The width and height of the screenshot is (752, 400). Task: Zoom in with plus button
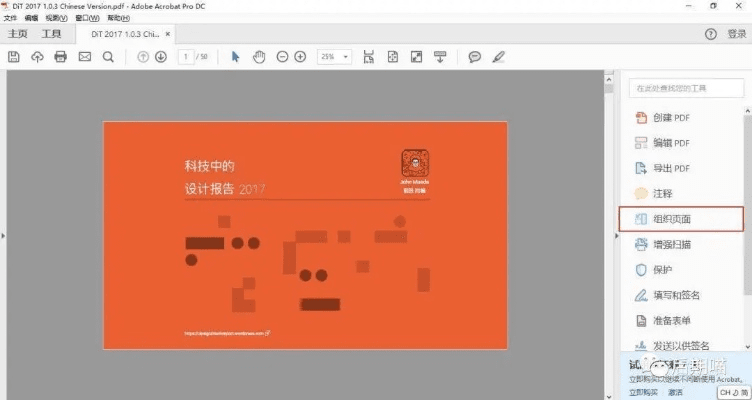[300, 57]
